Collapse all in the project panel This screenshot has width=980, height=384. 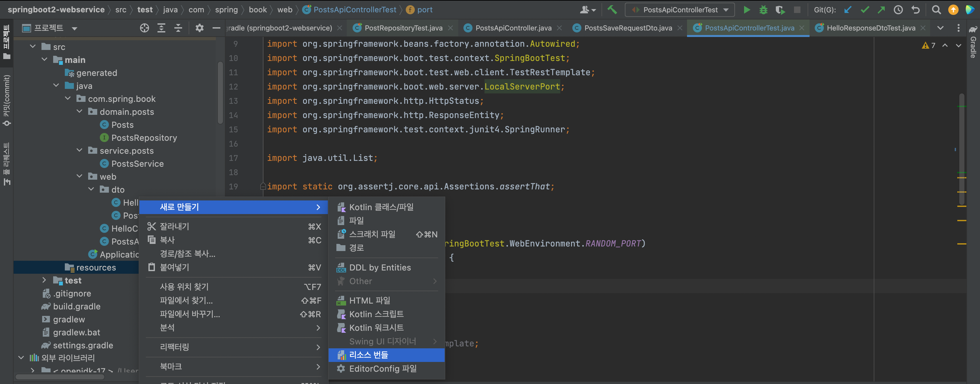tap(178, 28)
